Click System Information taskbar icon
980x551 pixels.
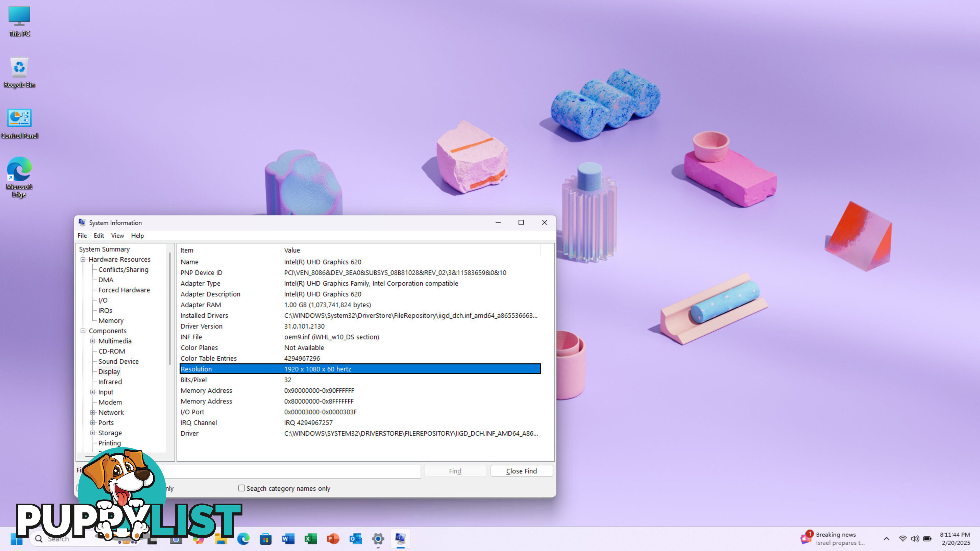point(400,539)
